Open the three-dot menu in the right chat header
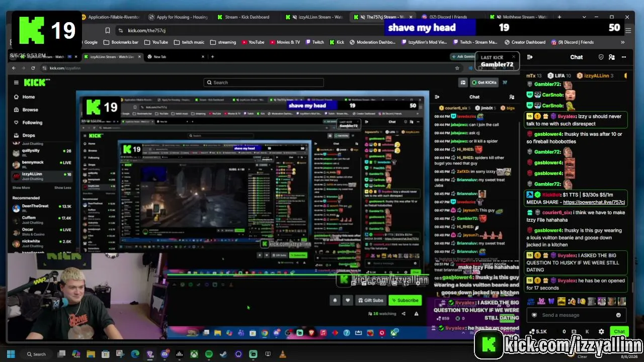The height and width of the screenshot is (362, 644). coord(624,57)
